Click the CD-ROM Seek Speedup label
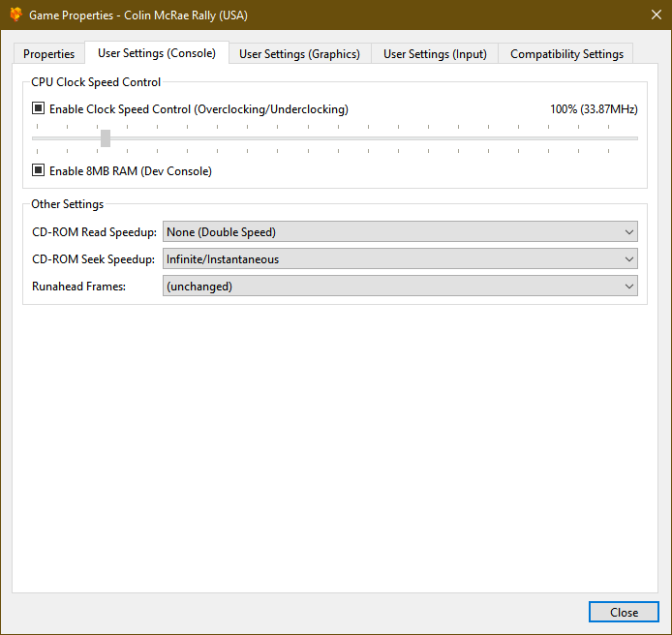This screenshot has width=672, height=635. tap(93, 259)
